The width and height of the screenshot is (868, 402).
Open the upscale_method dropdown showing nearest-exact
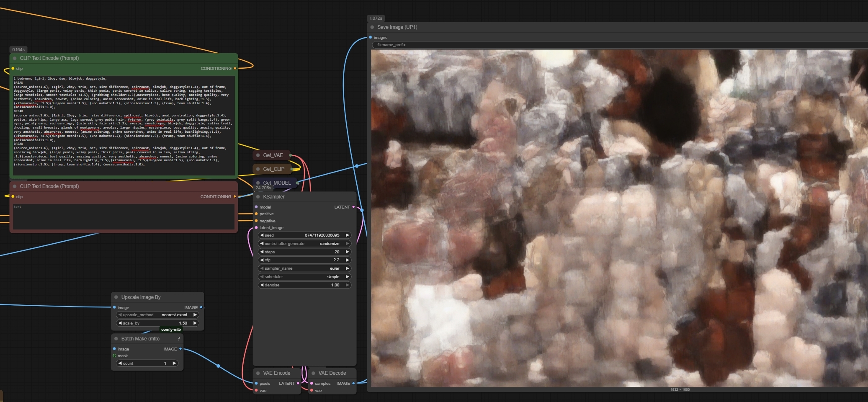(x=157, y=315)
